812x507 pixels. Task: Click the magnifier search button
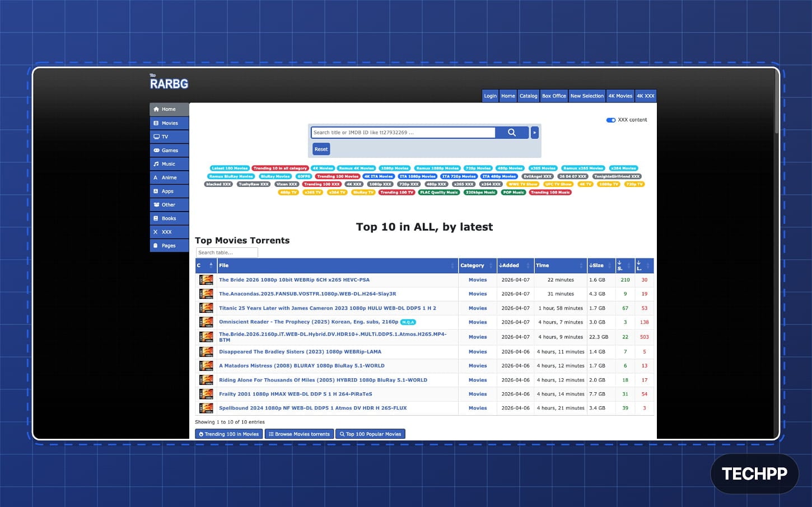[512, 133]
